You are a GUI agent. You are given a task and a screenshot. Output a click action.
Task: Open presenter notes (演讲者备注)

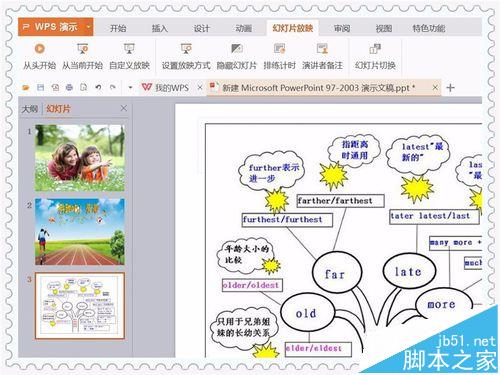click(322, 57)
